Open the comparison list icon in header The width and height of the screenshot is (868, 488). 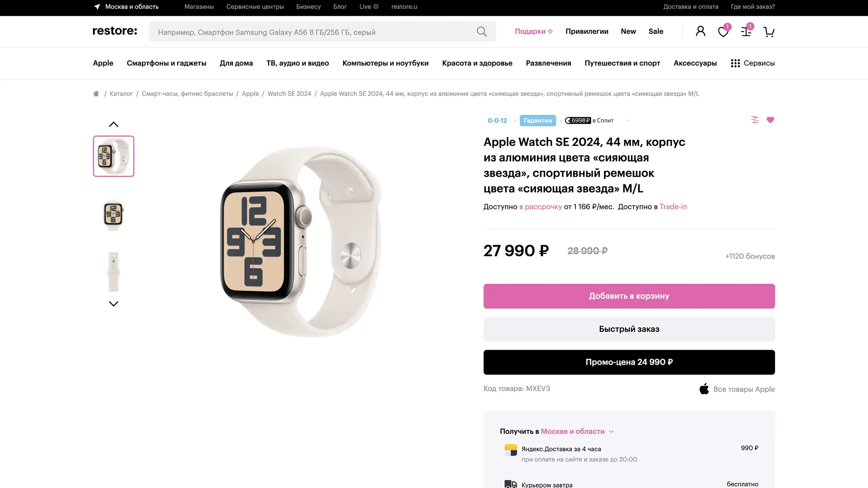pos(746,32)
